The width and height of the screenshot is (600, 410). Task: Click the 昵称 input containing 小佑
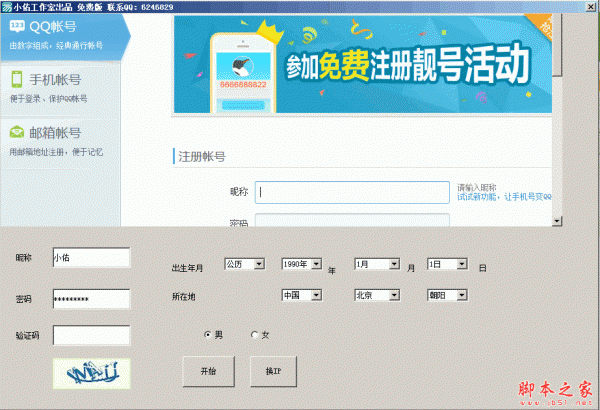pyautogui.click(x=91, y=257)
